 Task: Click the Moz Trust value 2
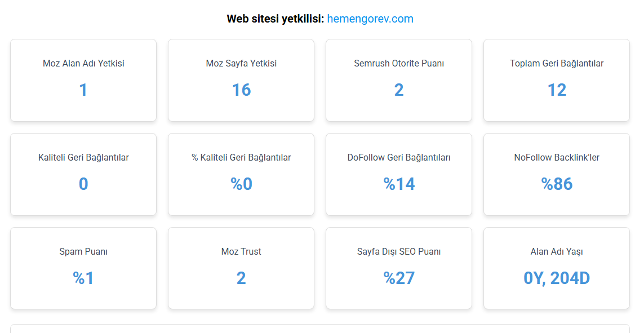pos(241,278)
